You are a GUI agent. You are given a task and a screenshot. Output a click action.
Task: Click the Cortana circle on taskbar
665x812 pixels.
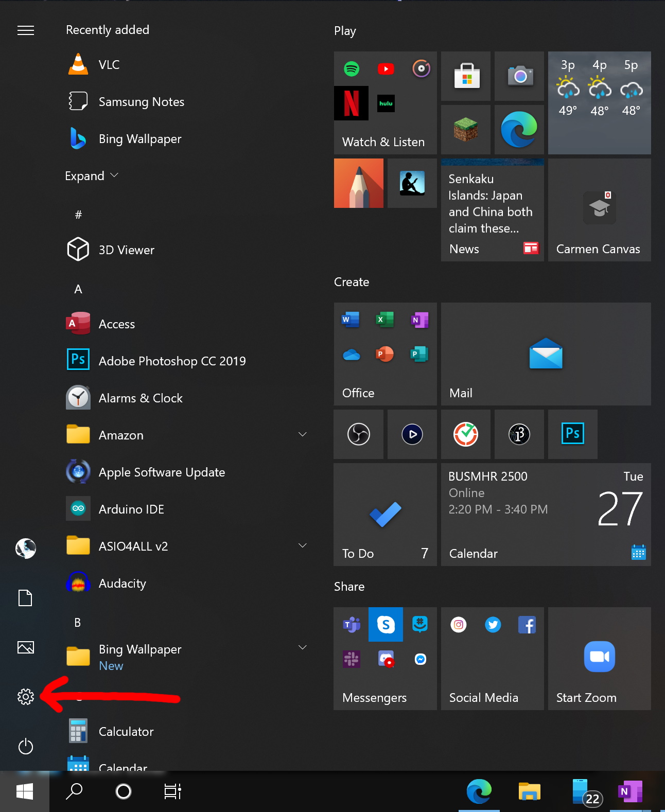[x=124, y=791]
